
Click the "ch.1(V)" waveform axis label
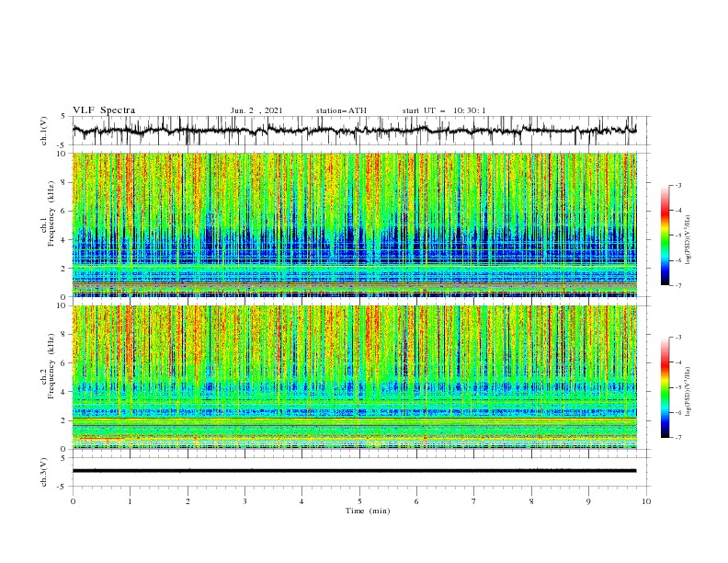44,131
